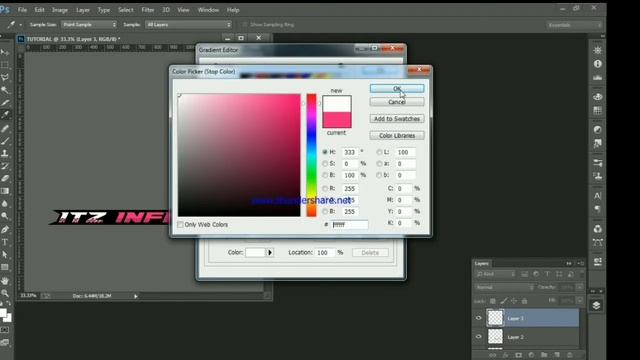Image resolution: width=640 pixels, height=360 pixels.
Task: Select the Lasso tool
Action: click(x=4, y=78)
